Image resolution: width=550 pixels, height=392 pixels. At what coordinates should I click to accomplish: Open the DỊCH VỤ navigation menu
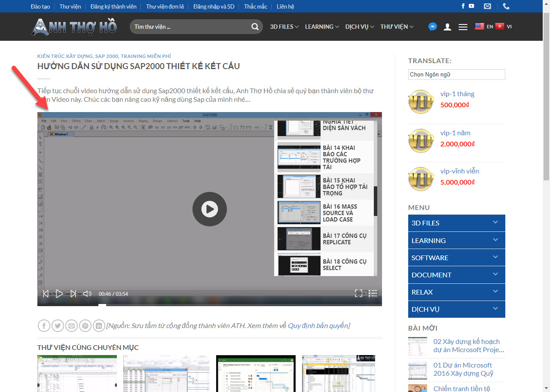pos(360,27)
